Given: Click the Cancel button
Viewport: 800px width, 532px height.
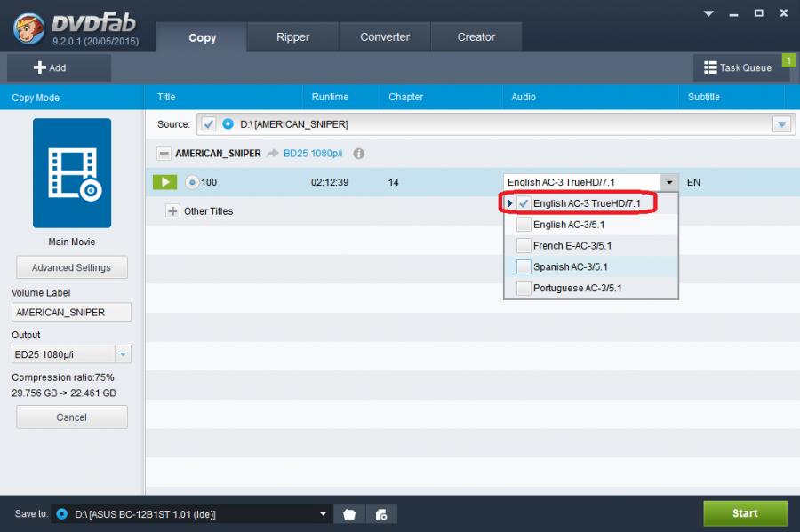Looking at the screenshot, I should pos(71,417).
